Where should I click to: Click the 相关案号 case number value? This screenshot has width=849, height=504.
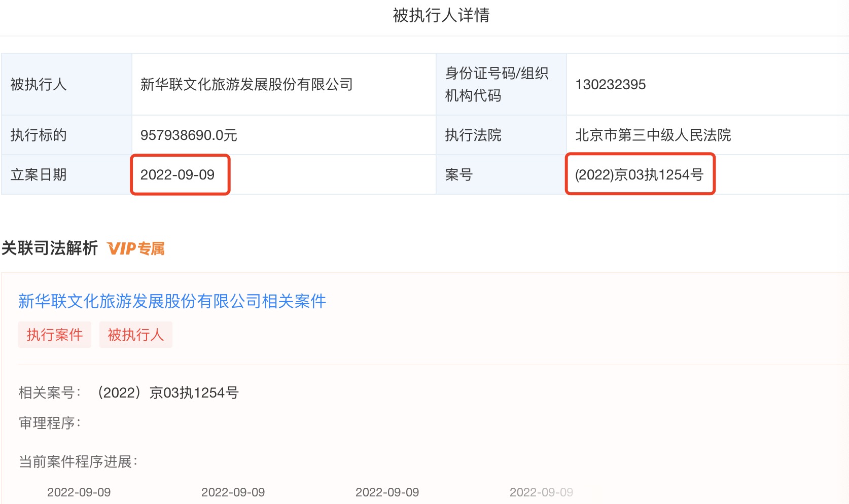(x=168, y=392)
